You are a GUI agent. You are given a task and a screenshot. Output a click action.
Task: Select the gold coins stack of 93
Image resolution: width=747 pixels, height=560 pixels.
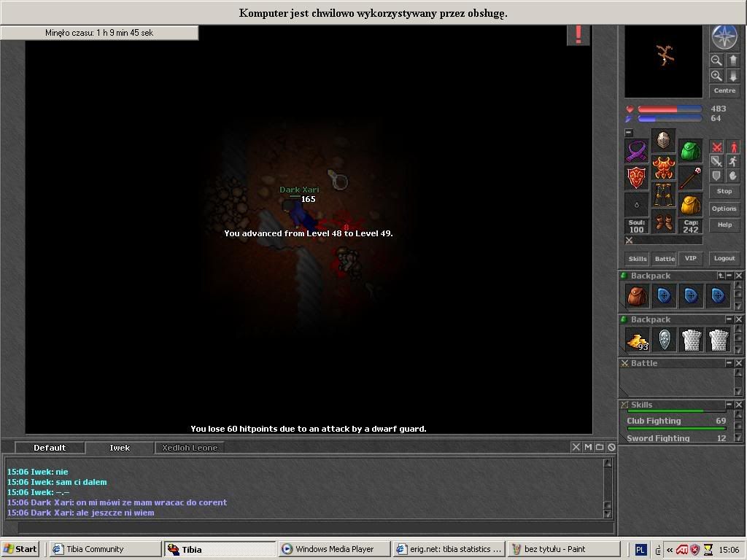(x=637, y=340)
